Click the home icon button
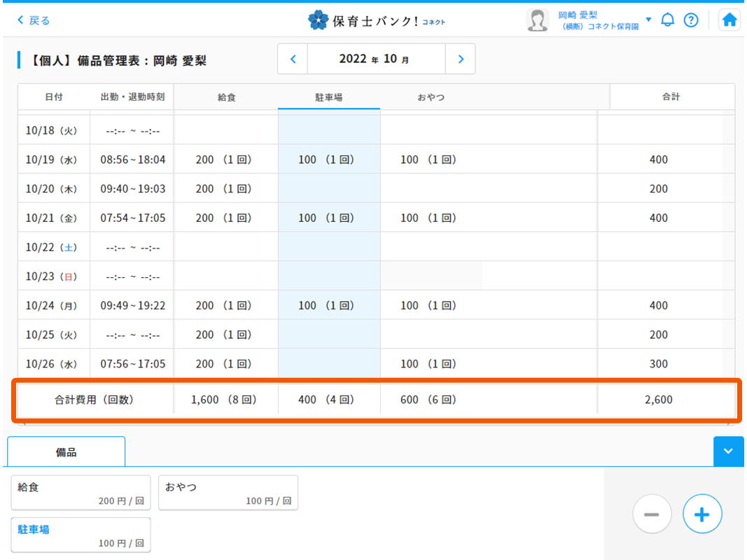This screenshot has height=560, width=747. pyautogui.click(x=729, y=20)
